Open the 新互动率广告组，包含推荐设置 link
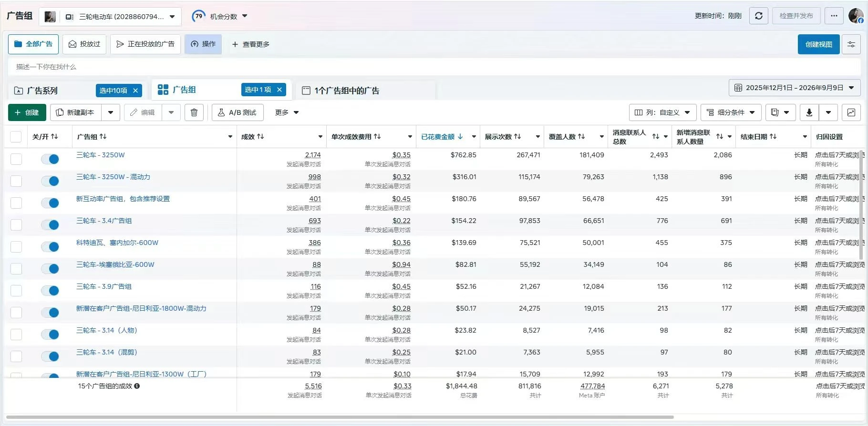The height and width of the screenshot is (426, 868). (x=123, y=199)
